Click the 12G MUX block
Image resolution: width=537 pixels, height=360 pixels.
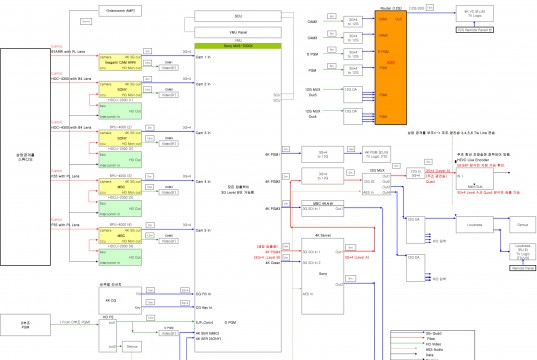377,184
